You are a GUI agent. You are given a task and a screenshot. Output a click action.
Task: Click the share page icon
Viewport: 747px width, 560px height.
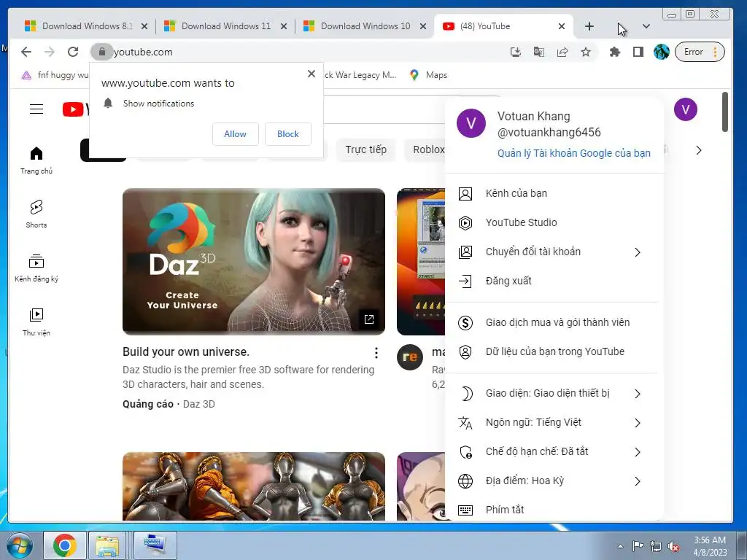(x=562, y=52)
